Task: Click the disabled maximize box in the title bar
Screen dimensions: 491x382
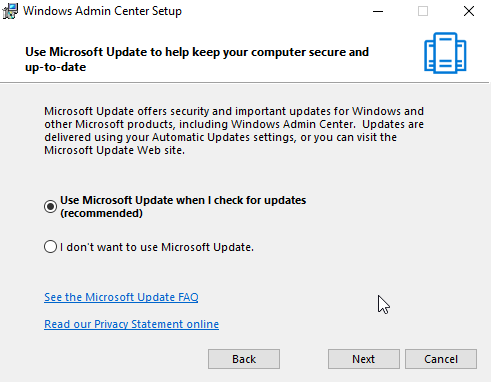Action: (423, 11)
